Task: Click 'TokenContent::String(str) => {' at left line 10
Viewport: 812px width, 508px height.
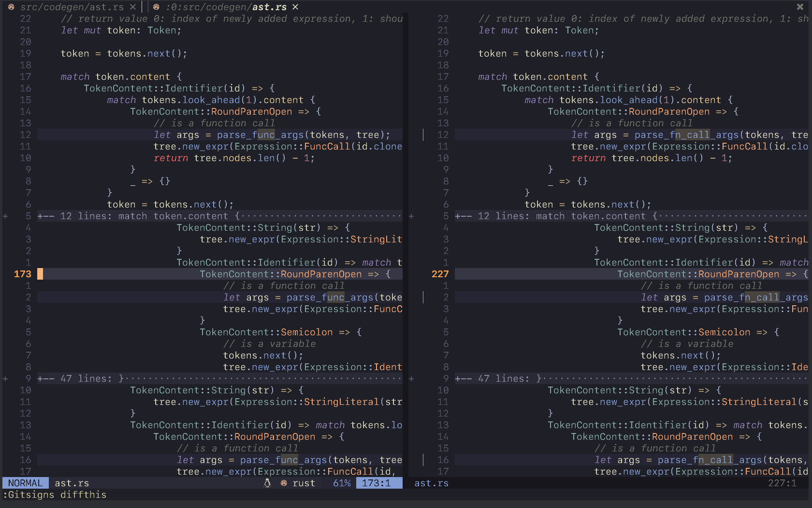Action: (x=217, y=390)
